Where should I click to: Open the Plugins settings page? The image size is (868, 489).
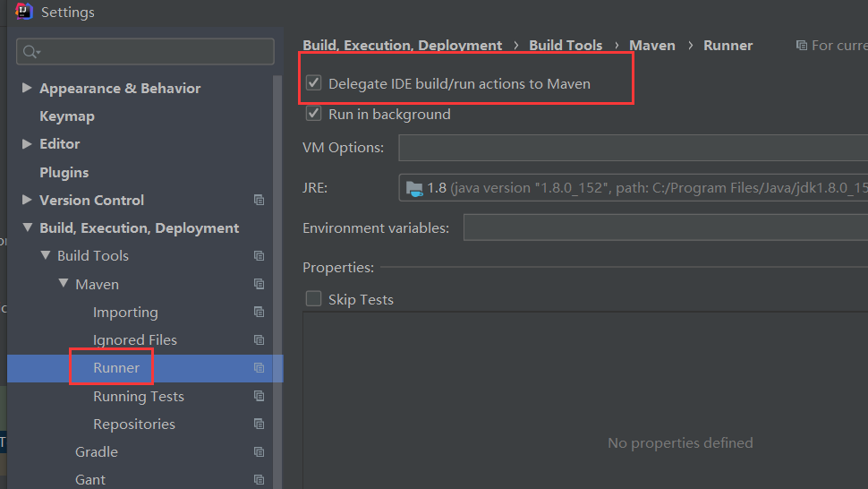coord(64,172)
